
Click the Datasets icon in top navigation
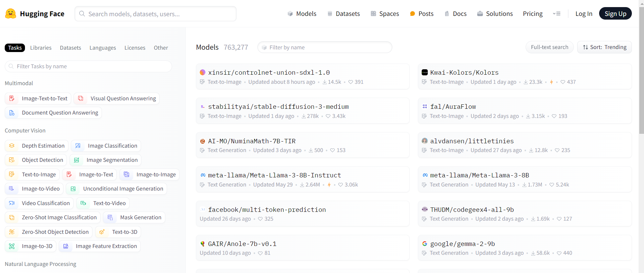coord(330,14)
